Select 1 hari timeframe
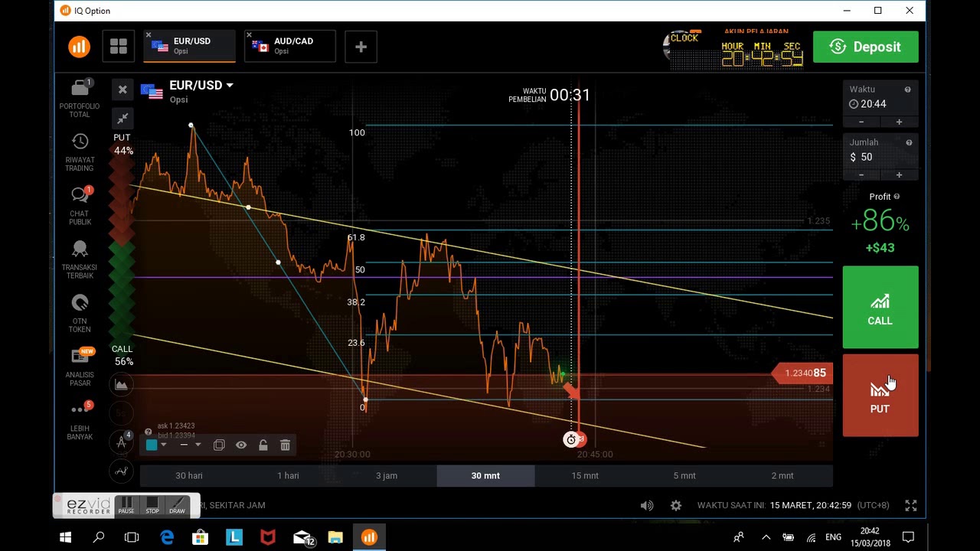The width and height of the screenshot is (980, 551). tap(288, 475)
